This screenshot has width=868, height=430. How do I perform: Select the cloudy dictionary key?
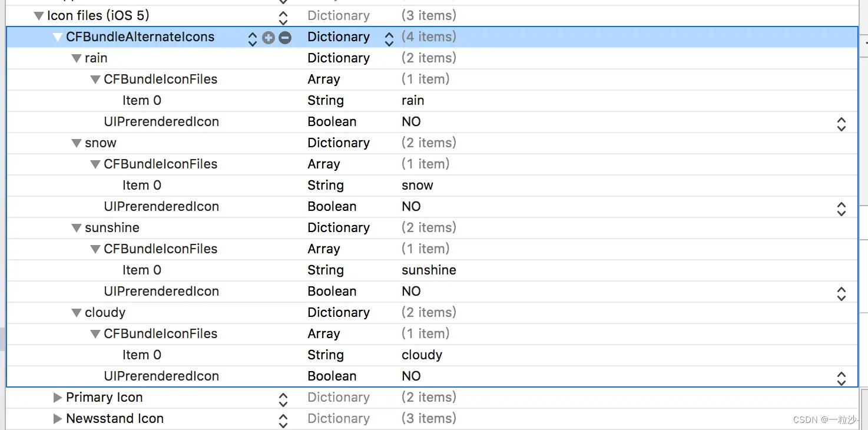tap(105, 313)
